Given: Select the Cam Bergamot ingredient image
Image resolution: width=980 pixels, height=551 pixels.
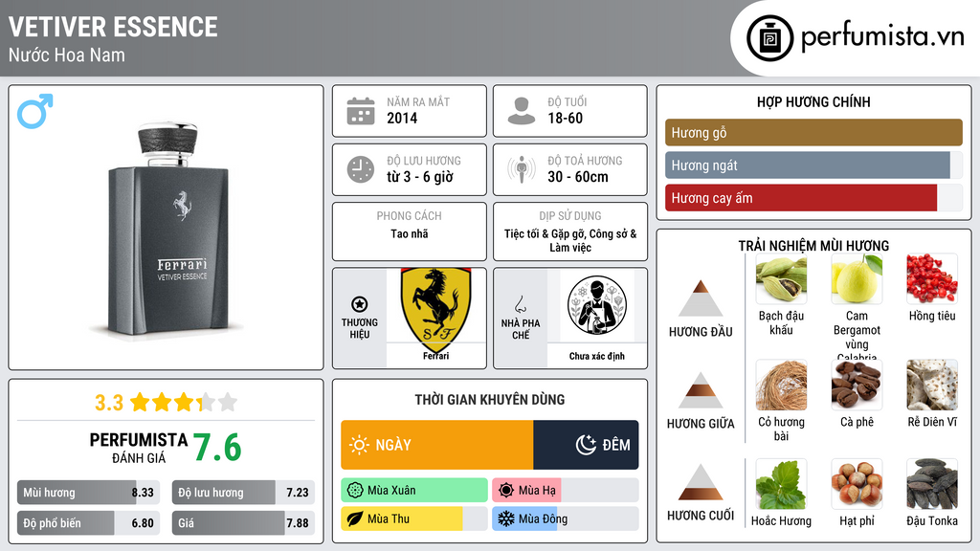Looking at the screenshot, I should click(x=857, y=279).
